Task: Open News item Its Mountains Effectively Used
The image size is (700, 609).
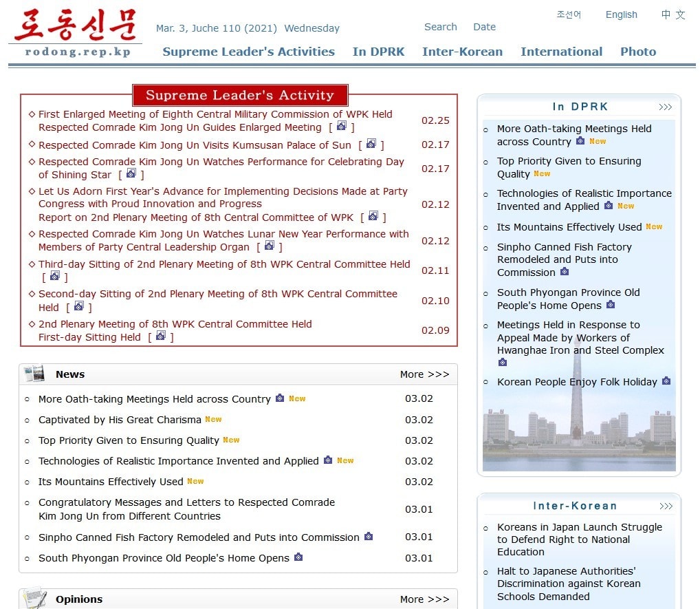Action: pyautogui.click(x=111, y=482)
